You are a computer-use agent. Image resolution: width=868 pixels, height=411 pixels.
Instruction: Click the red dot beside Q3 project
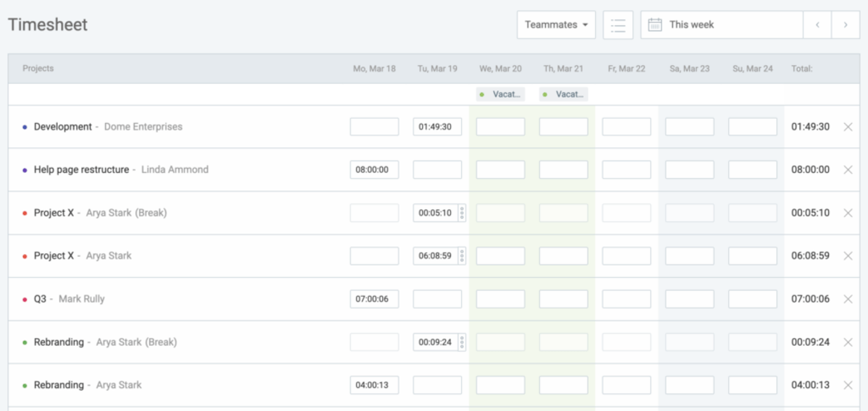25,299
